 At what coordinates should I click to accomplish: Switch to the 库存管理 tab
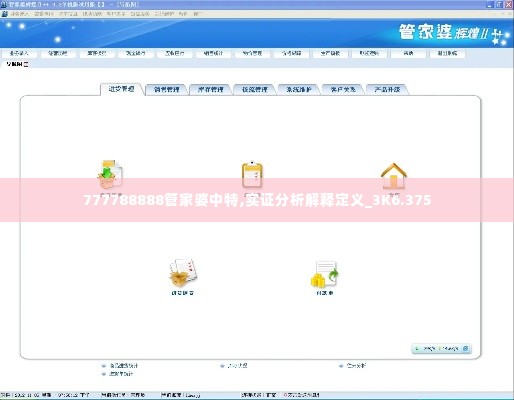click(x=211, y=89)
